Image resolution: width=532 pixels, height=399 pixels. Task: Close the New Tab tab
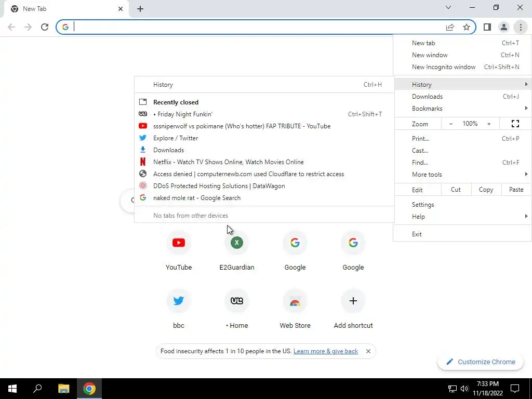coord(121,9)
